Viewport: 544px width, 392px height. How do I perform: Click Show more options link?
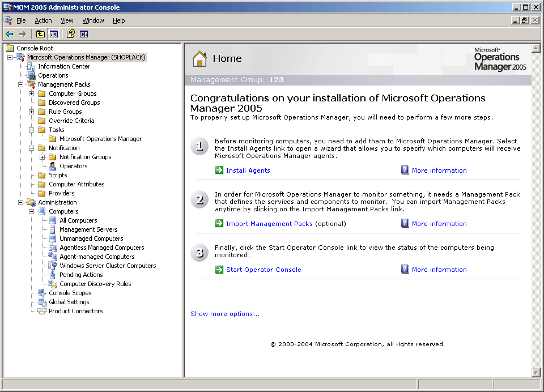[x=225, y=314]
